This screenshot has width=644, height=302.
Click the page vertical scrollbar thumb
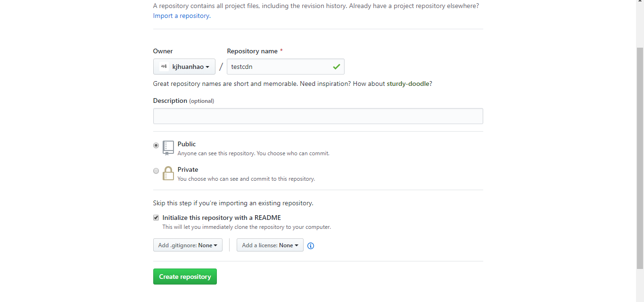coord(640,156)
